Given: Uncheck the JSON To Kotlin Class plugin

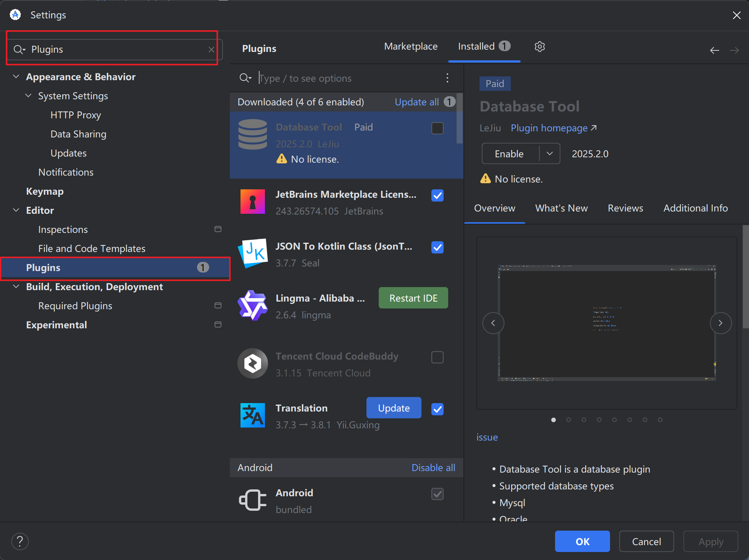Looking at the screenshot, I should pos(437,247).
